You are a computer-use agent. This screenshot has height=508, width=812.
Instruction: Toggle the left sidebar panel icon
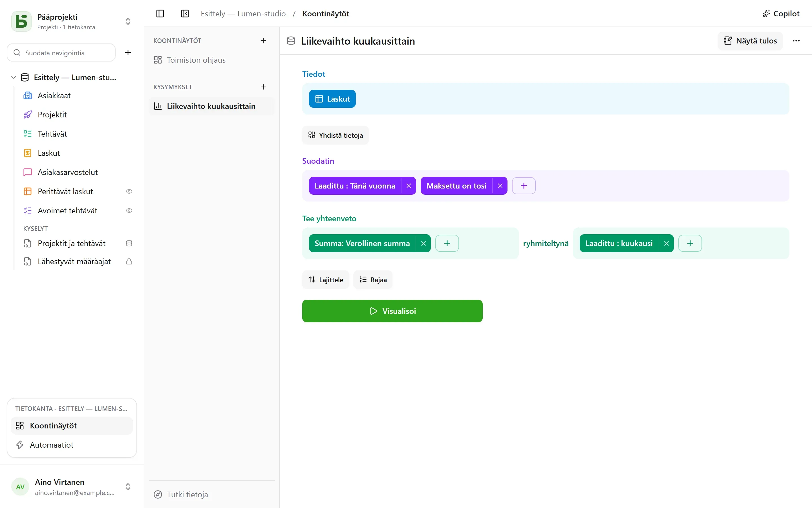click(160, 14)
